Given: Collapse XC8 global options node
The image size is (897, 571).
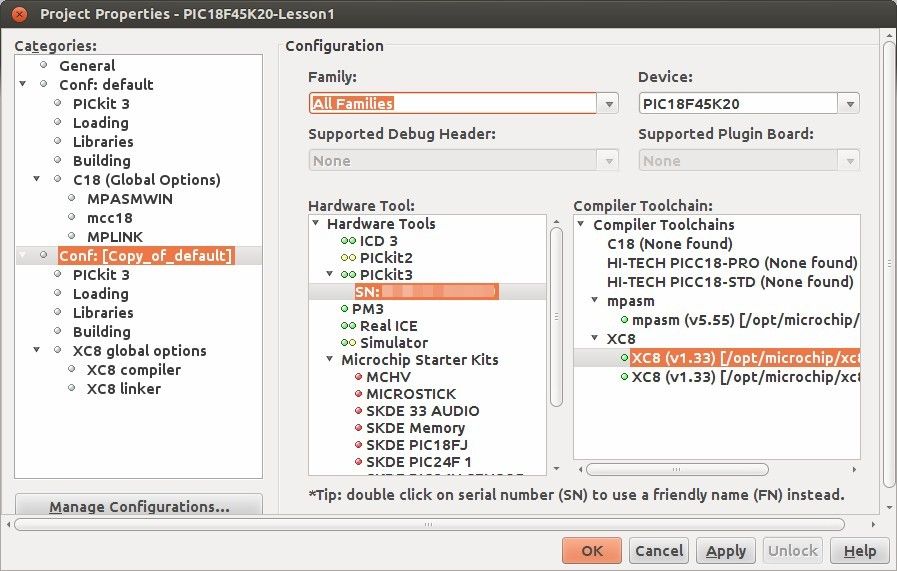Looking at the screenshot, I should (x=37, y=350).
